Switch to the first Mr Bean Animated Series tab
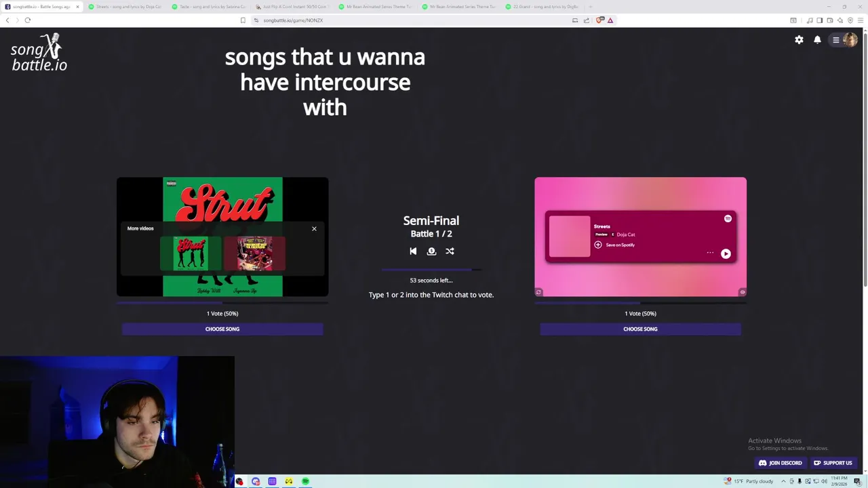Viewport: 868px width, 488px height. coord(377,7)
